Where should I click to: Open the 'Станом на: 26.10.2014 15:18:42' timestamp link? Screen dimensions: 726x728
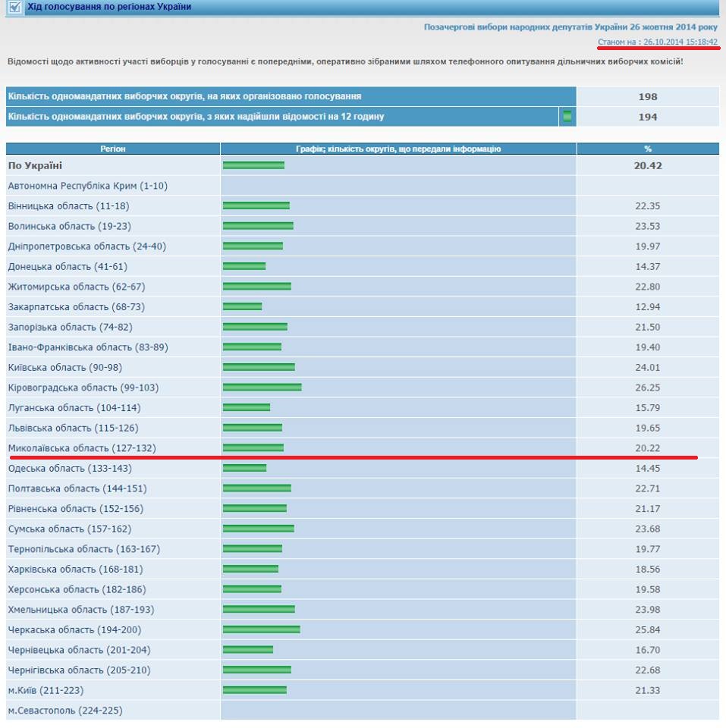point(657,42)
